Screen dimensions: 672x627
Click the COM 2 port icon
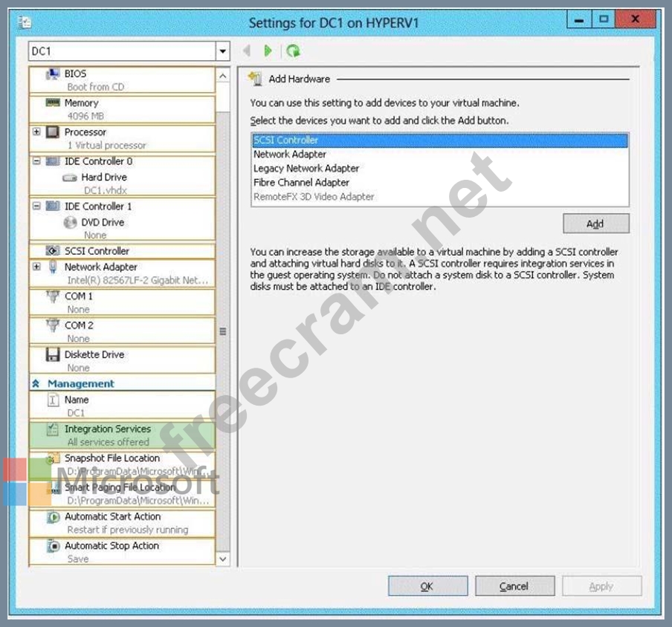click(53, 325)
